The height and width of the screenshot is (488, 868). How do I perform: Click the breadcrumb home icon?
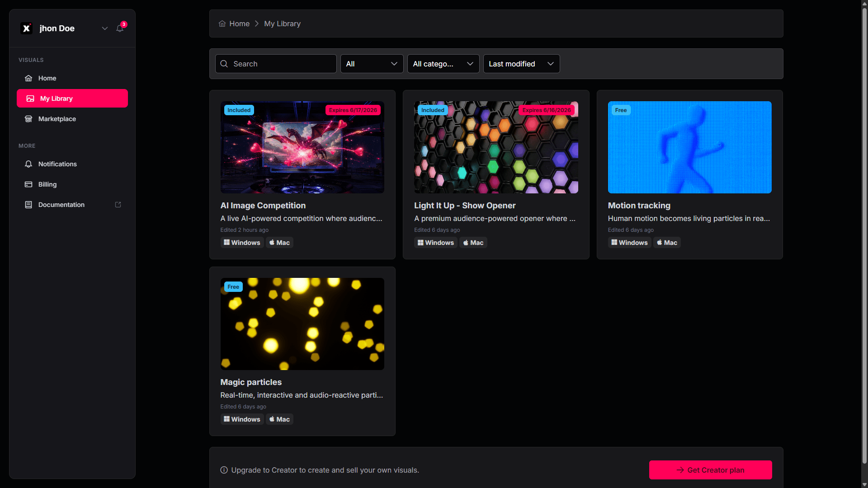(x=222, y=23)
